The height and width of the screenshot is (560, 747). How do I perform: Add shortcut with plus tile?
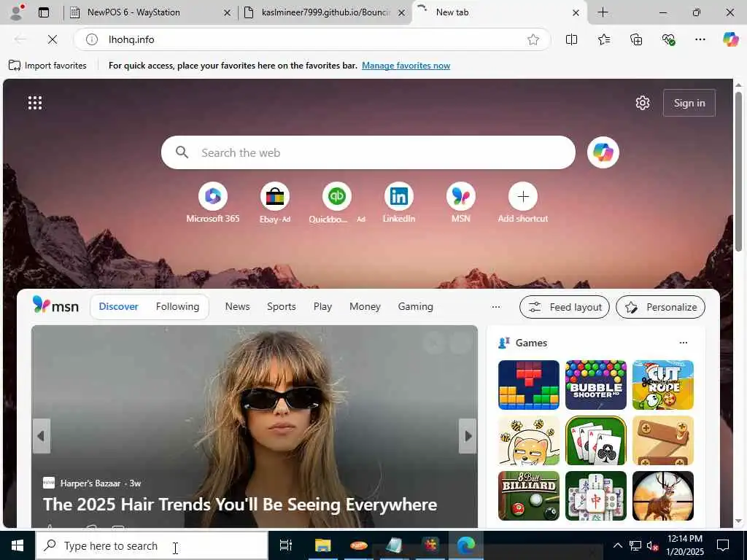click(x=522, y=203)
